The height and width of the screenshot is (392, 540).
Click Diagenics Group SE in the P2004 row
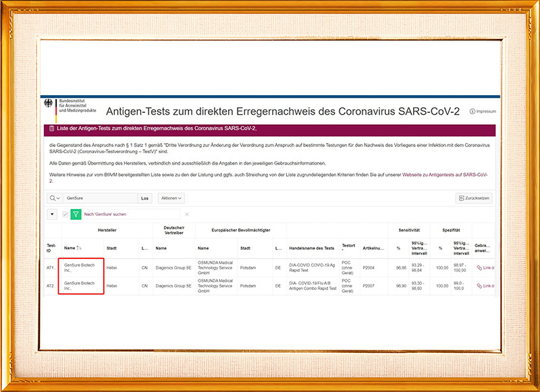(x=173, y=268)
